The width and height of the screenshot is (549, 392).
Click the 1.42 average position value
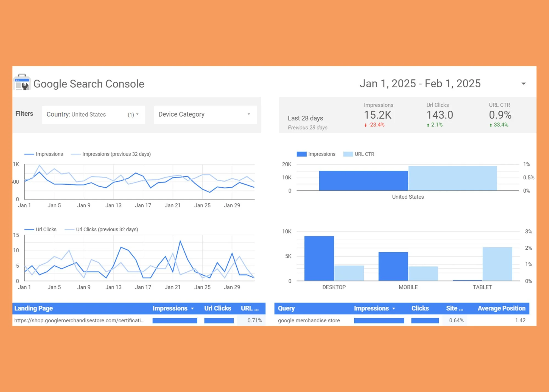[x=520, y=320]
